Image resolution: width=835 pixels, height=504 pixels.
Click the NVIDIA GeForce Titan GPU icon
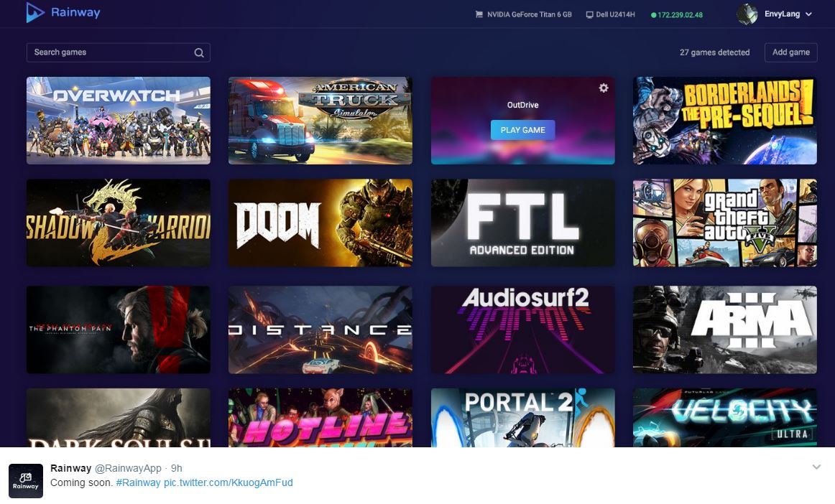pos(479,14)
